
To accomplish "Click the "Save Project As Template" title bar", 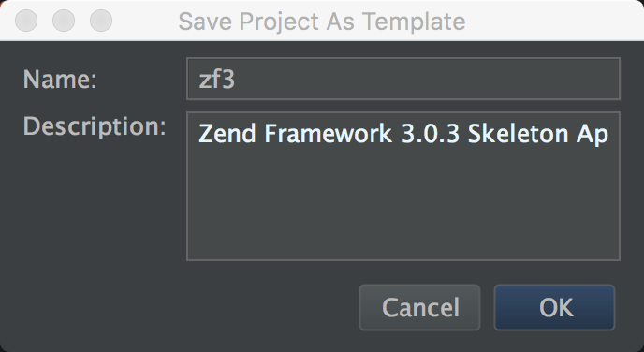I will 322,21.
